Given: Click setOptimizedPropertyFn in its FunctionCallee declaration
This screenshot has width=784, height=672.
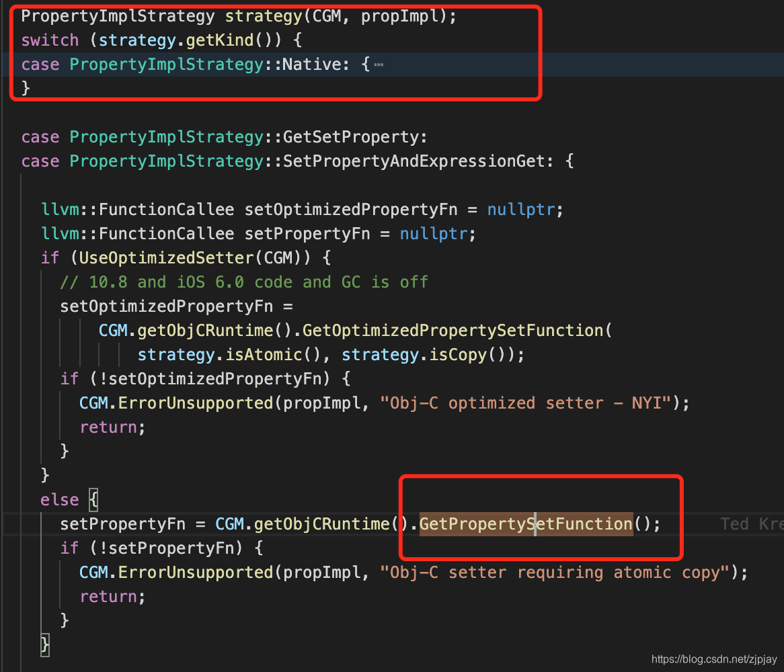Looking at the screenshot, I should click(x=350, y=210).
